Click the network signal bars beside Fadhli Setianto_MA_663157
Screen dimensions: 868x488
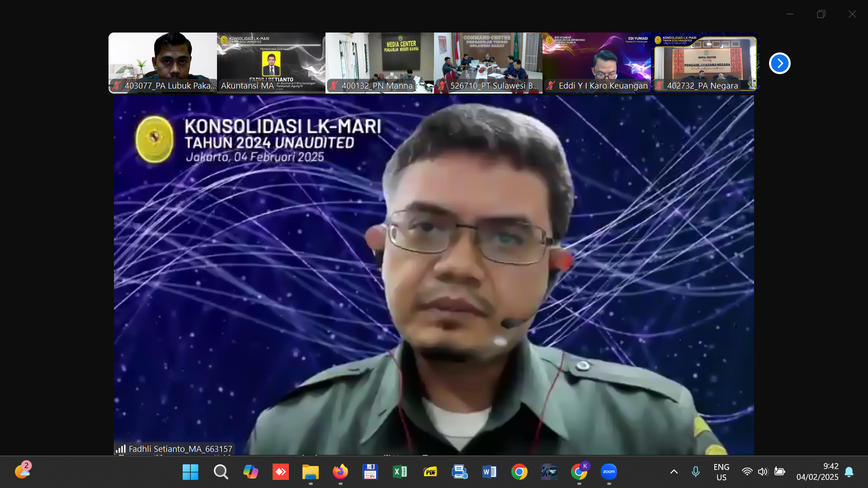(x=121, y=449)
